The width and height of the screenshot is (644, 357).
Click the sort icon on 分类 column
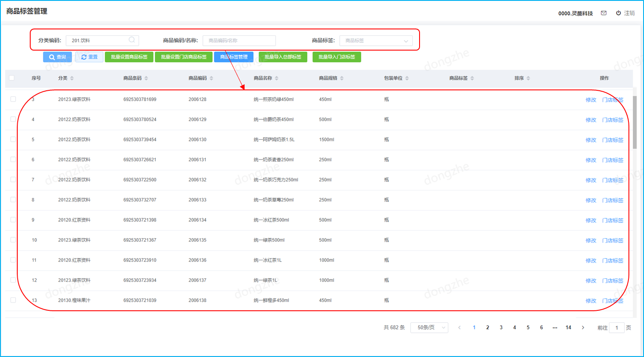point(72,78)
